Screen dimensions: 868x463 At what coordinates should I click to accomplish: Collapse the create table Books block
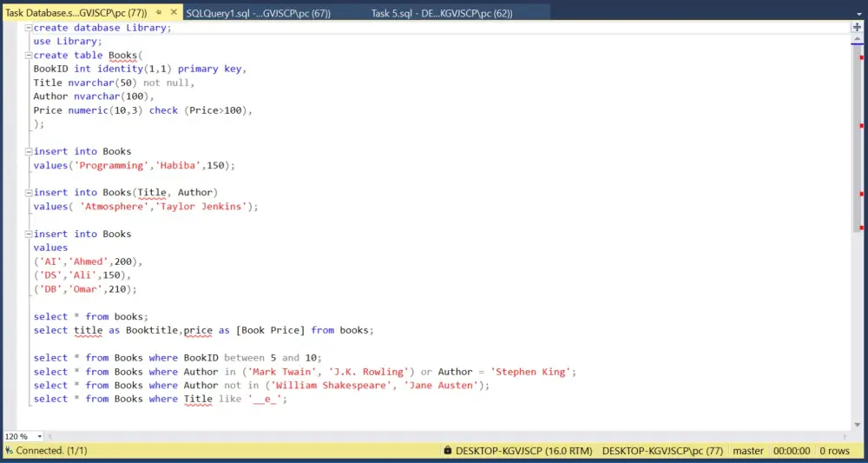pyautogui.click(x=29, y=56)
